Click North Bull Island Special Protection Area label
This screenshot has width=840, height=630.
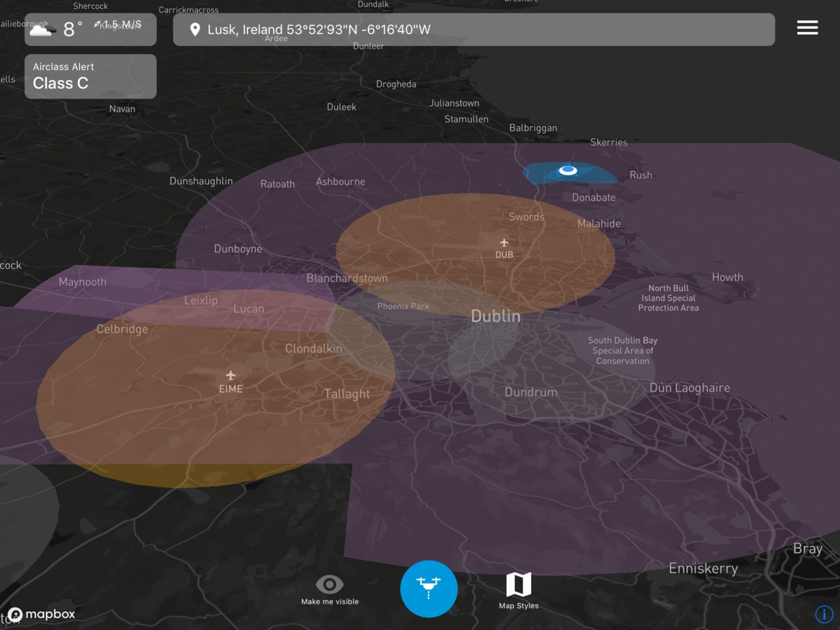[x=668, y=298]
